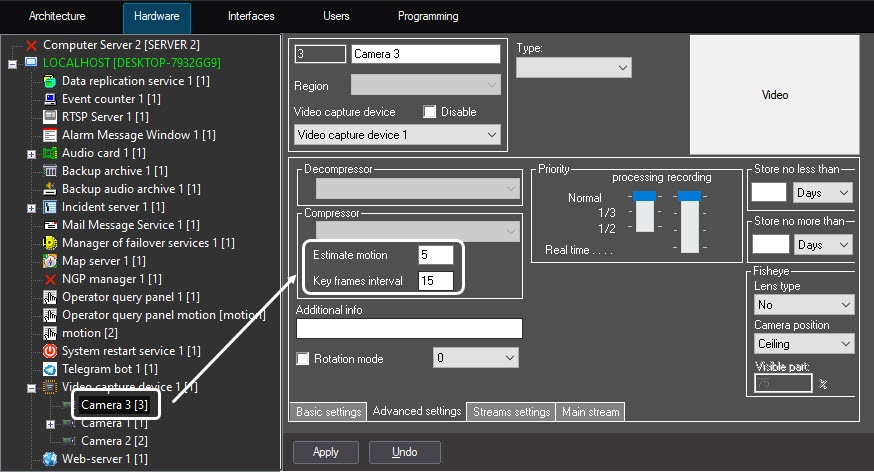Enable the Disable checkbox for video capture
Viewport: 874px width, 472px height.
430,112
